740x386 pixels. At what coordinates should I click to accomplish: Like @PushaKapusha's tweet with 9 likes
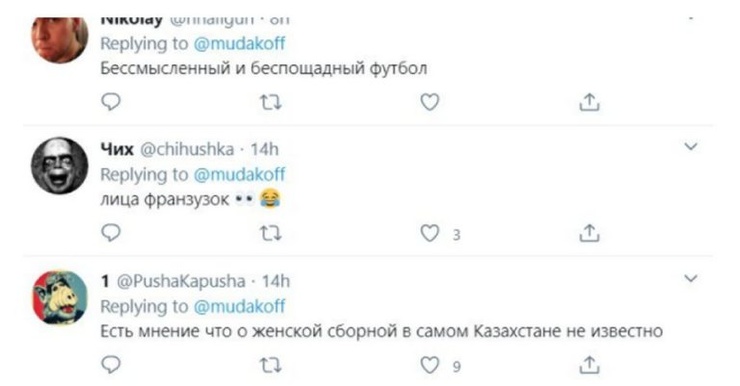pyautogui.click(x=430, y=365)
